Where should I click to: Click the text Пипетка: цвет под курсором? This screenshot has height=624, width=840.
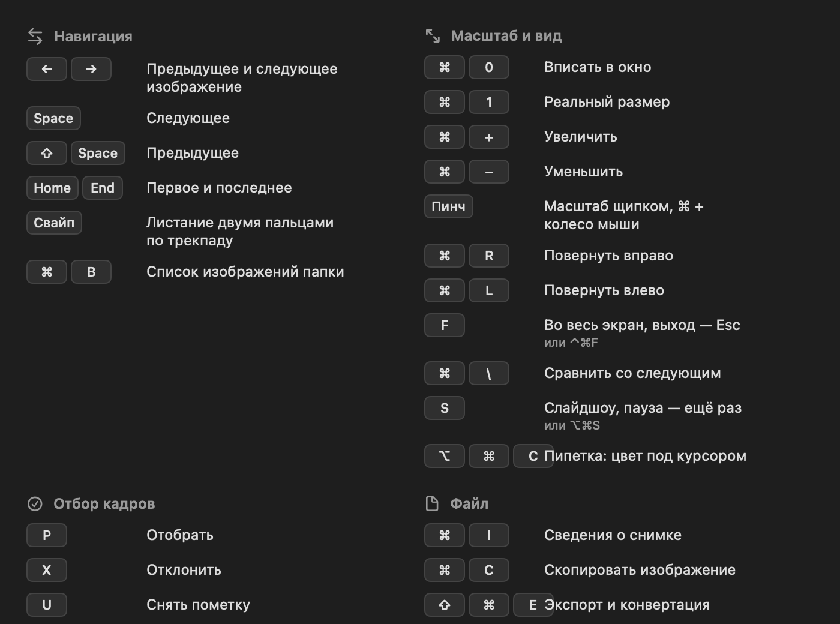pos(646,456)
